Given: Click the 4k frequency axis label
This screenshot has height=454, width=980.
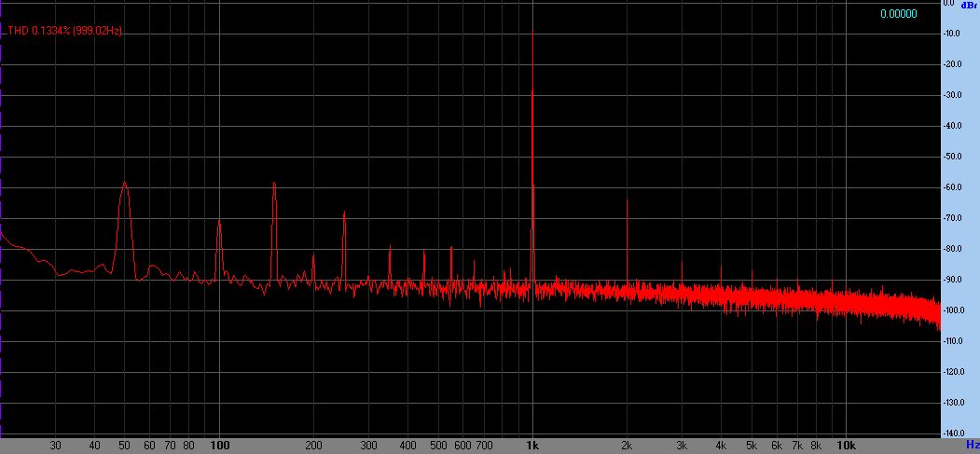Looking at the screenshot, I should point(722,446).
